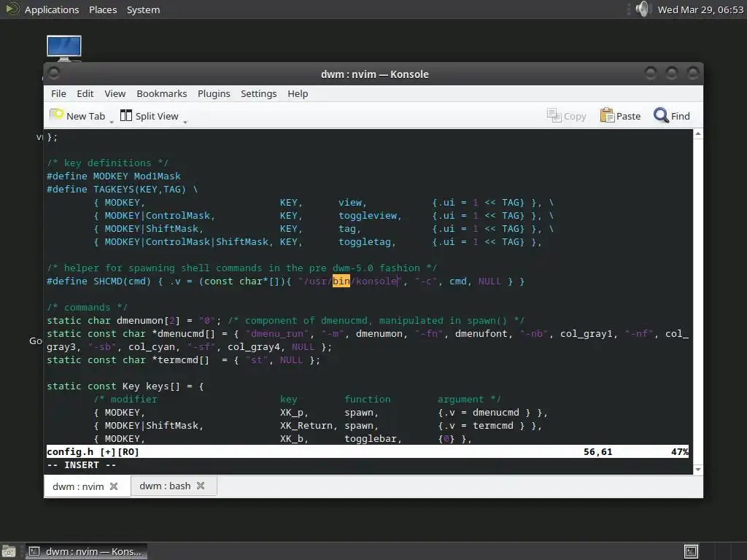Click the dwm : nvim — Konsole taskbar button
This screenshot has width=747, height=560.
(86, 551)
